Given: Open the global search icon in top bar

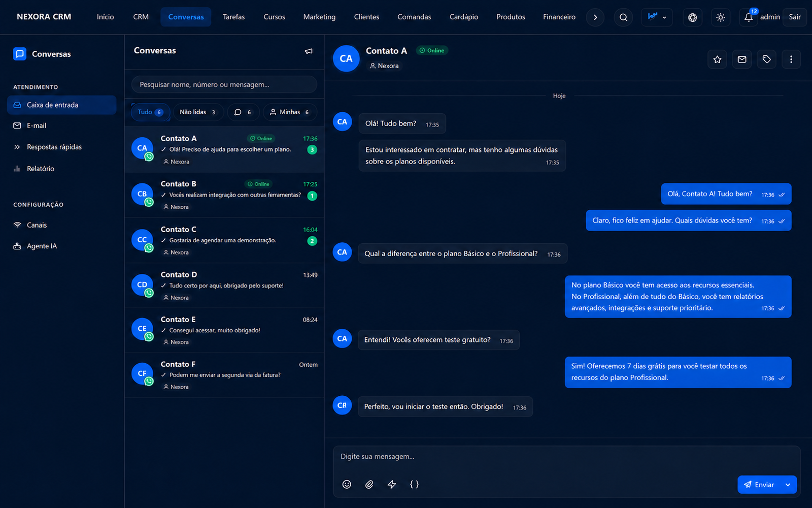Looking at the screenshot, I should coord(623,17).
